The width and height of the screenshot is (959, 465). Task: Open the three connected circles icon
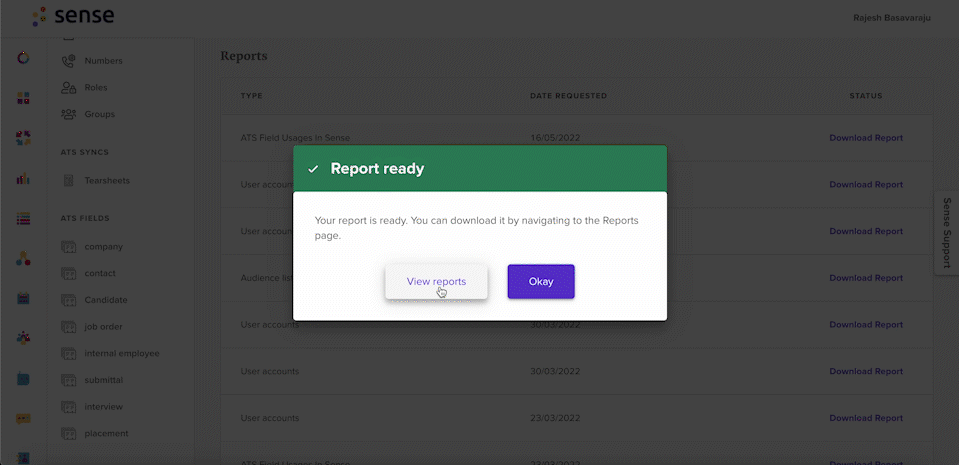(23, 259)
